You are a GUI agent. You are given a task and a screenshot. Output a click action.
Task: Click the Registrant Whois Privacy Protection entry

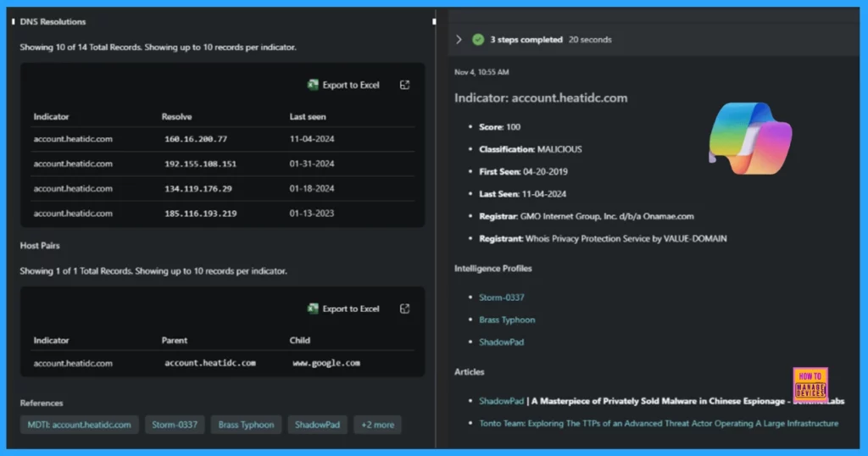click(603, 238)
